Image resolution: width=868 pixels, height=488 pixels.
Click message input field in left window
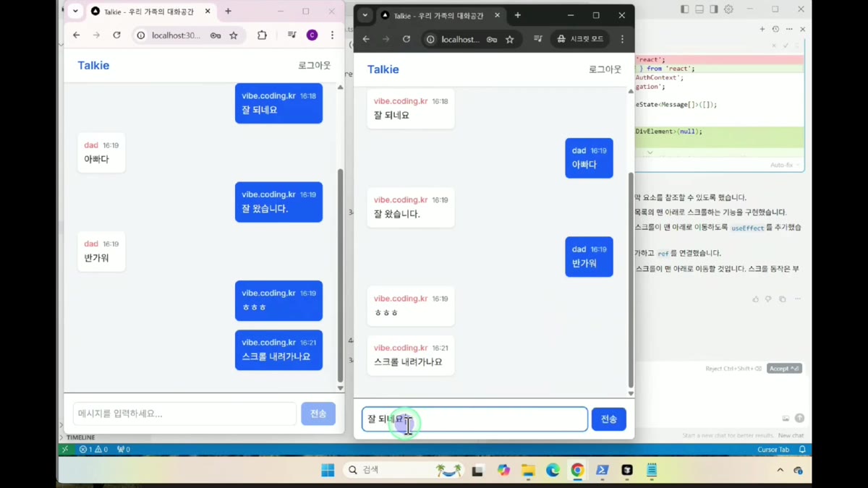click(x=184, y=414)
